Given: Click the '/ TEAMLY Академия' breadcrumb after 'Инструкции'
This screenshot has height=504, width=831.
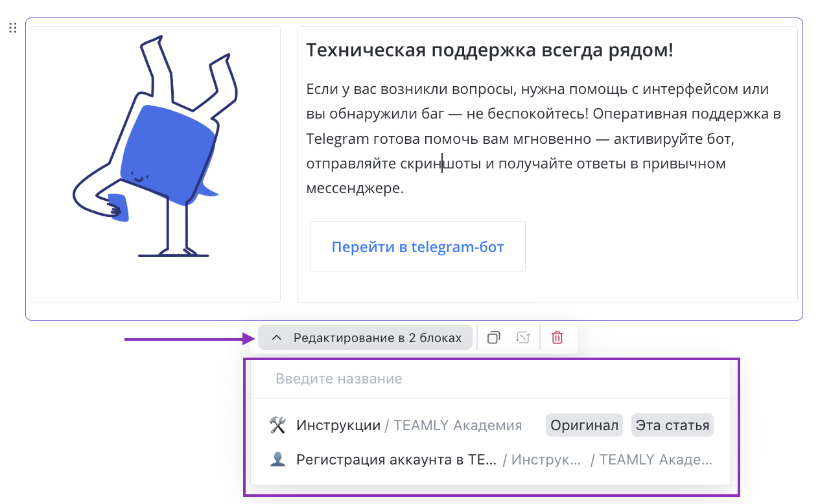Looking at the screenshot, I should tap(453, 426).
